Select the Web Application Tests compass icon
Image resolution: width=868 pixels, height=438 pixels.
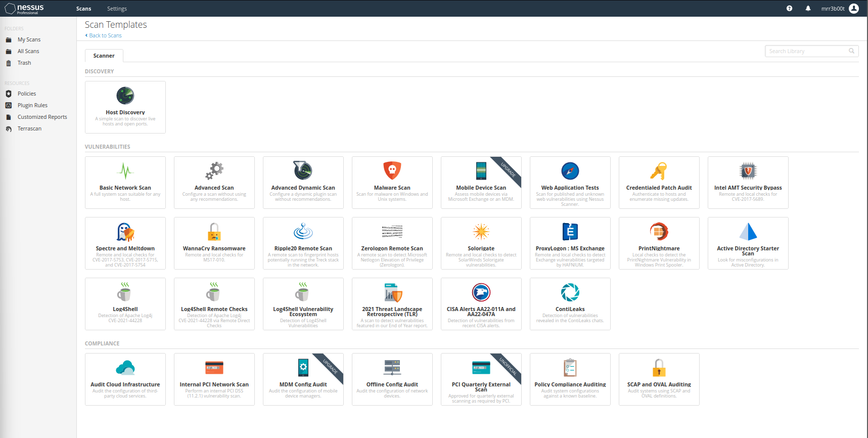[x=570, y=171]
